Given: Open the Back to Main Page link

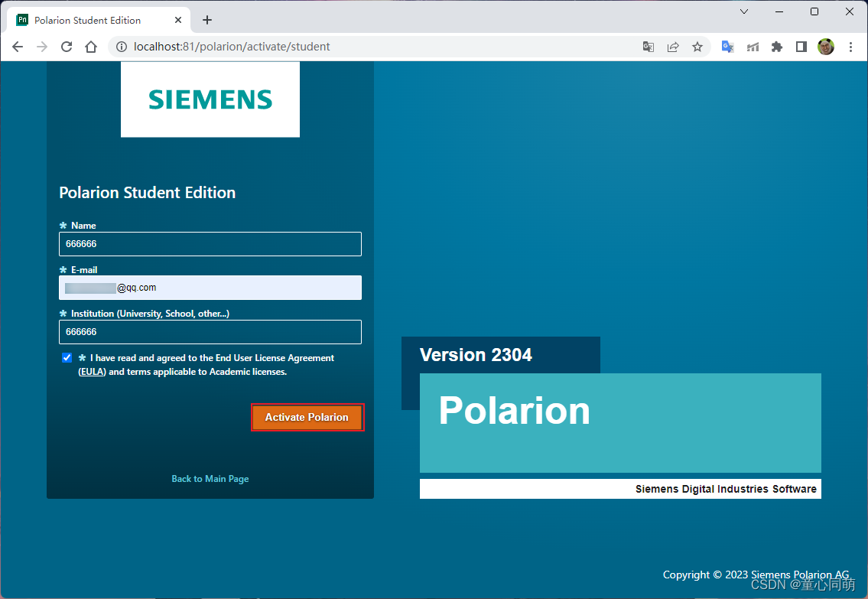Looking at the screenshot, I should [x=210, y=479].
